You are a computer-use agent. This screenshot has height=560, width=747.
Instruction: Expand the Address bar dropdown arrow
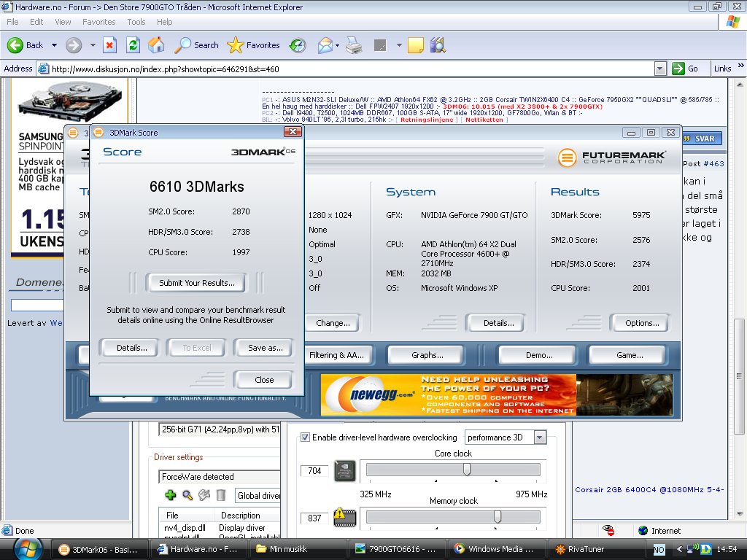tap(659, 69)
